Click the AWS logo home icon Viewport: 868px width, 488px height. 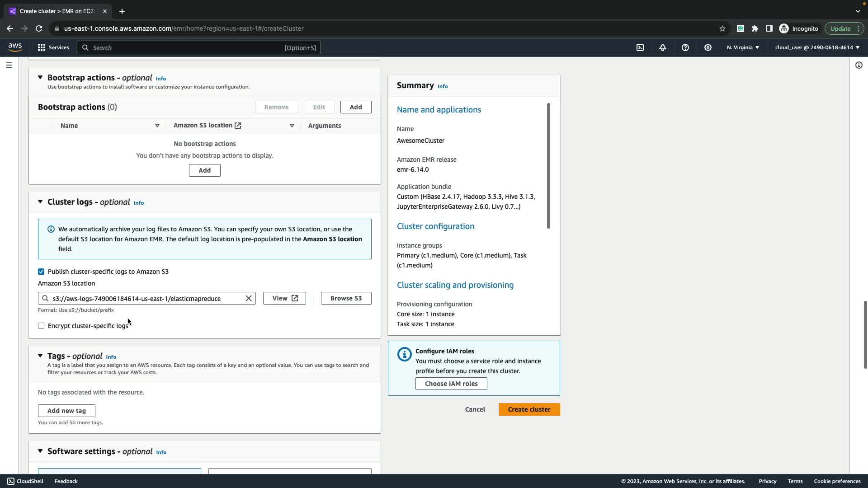pyautogui.click(x=15, y=47)
